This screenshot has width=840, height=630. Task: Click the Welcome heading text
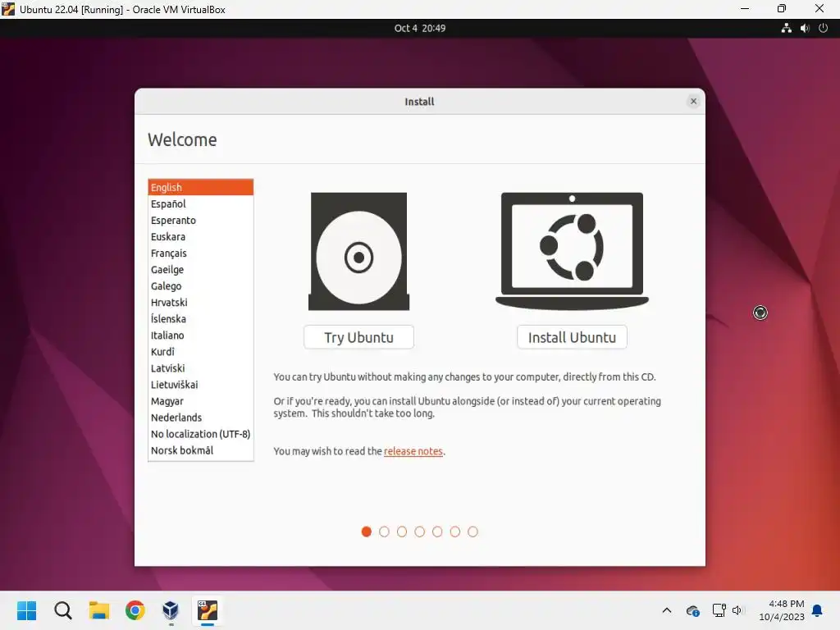point(182,139)
